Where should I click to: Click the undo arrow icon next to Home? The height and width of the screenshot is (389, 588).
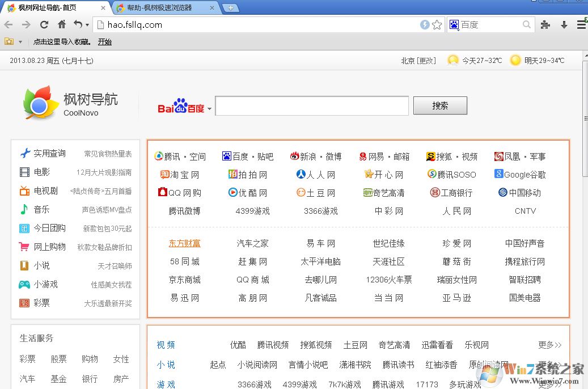click(x=79, y=25)
